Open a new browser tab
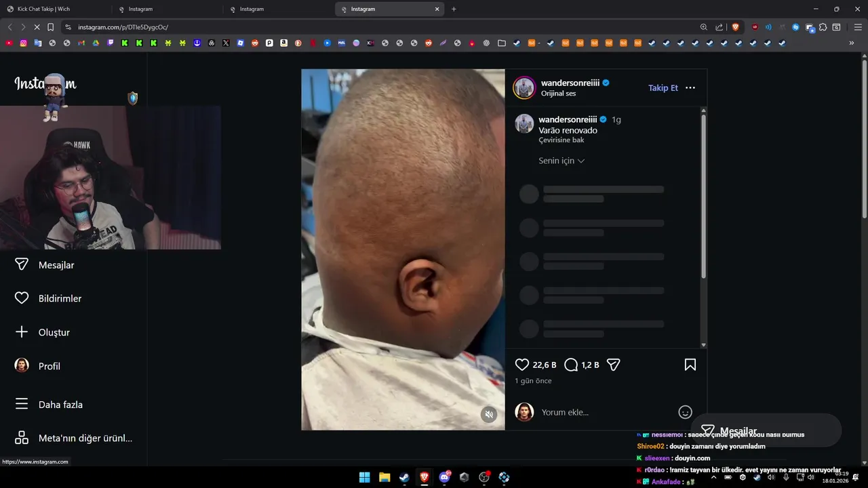Image resolution: width=868 pixels, height=488 pixels. click(454, 9)
